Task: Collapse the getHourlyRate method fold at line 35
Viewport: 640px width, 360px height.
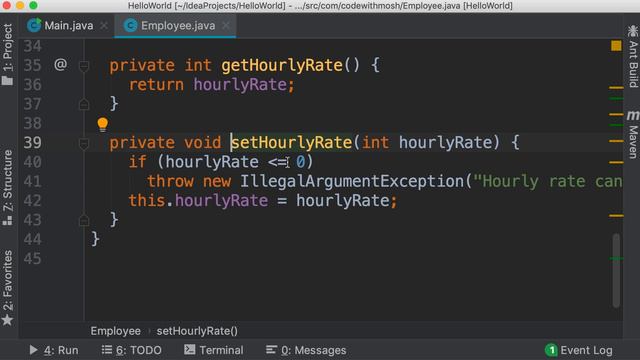Action: (84, 65)
